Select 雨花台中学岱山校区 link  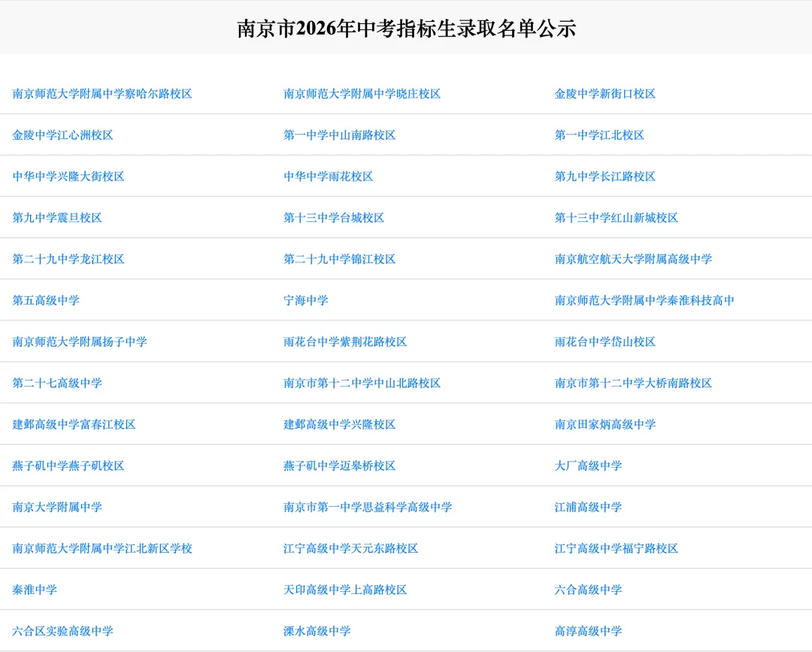point(604,342)
